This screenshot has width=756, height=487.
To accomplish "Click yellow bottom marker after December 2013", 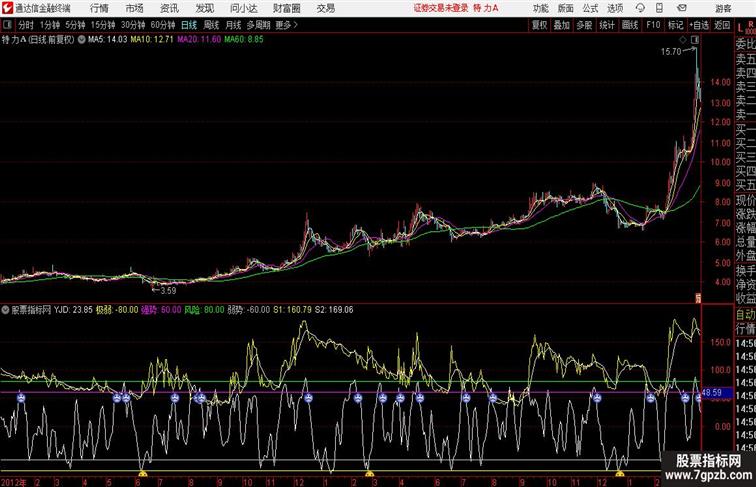I will coord(620,474).
